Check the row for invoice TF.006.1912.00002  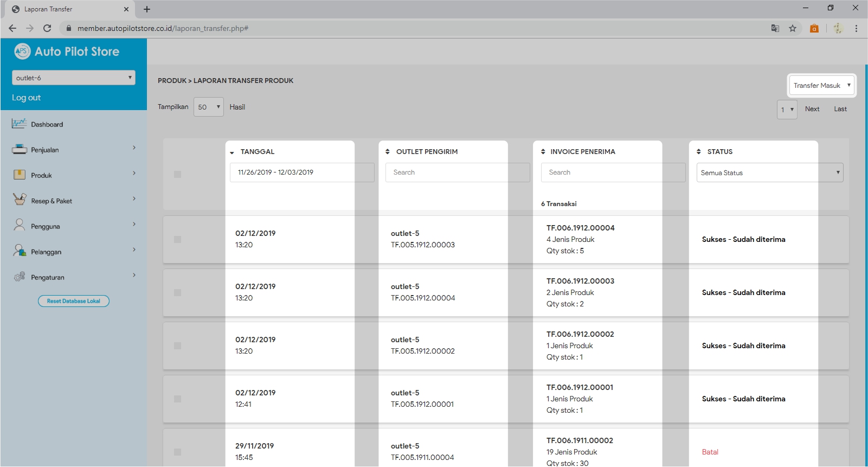pyautogui.click(x=177, y=346)
